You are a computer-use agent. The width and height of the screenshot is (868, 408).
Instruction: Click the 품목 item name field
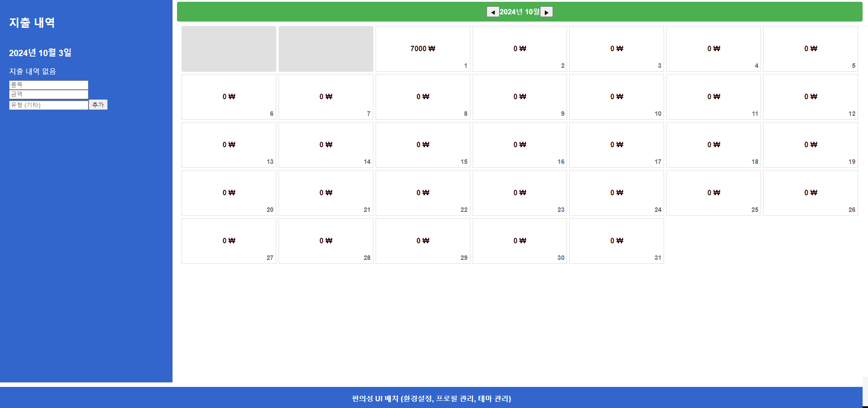pos(49,85)
